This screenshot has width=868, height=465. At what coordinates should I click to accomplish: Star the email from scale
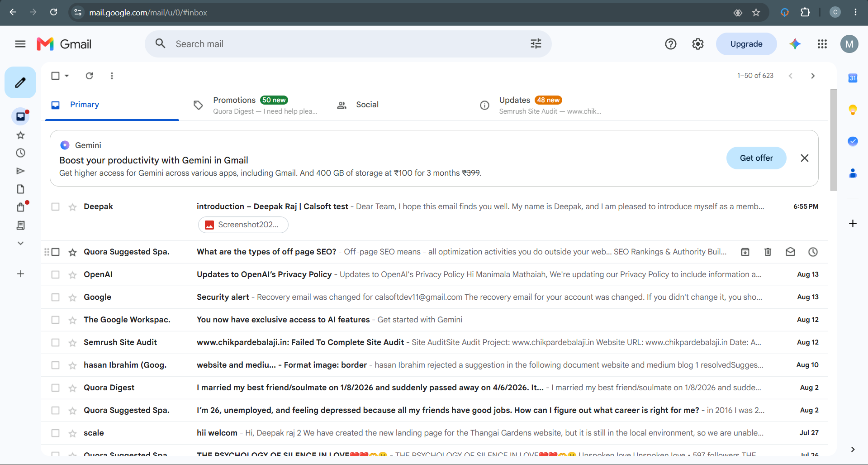(72, 433)
